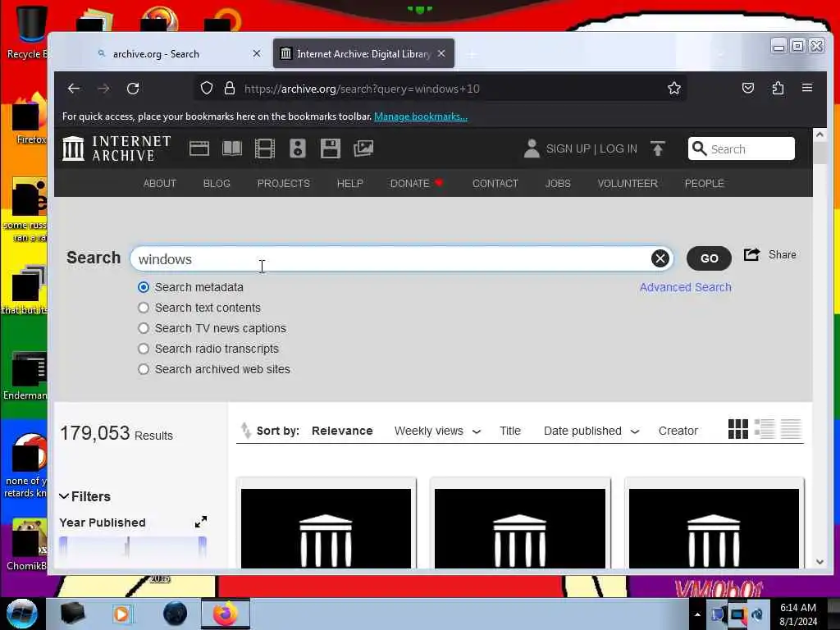Close the archive.org - Search tab

[x=257, y=53]
